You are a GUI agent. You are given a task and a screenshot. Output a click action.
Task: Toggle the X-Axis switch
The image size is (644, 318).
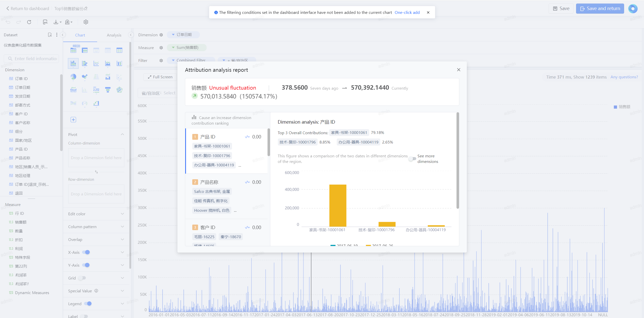coord(86,252)
